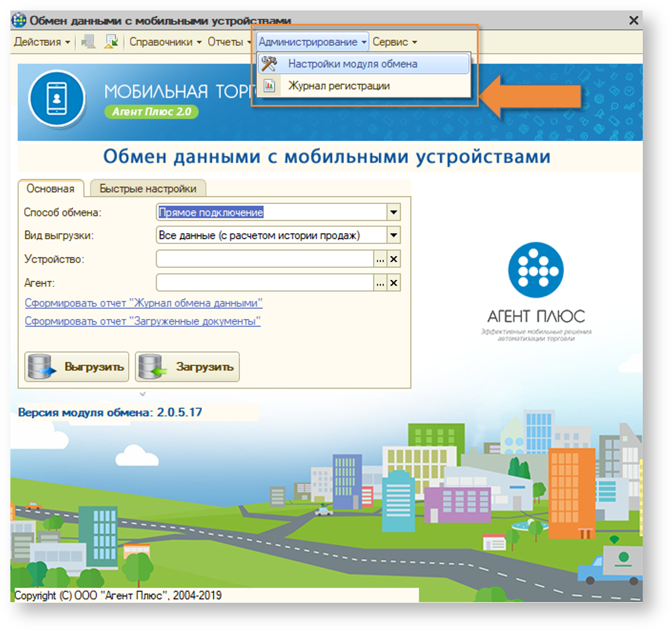Viewport: 672px width, 632px height.
Task: Clear the Устройство field with X
Action: (393, 259)
